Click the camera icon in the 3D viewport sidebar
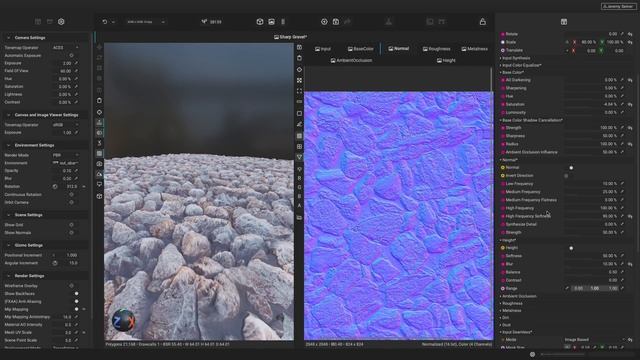Image resolution: width=640 pixels, height=360 pixels. click(99, 164)
